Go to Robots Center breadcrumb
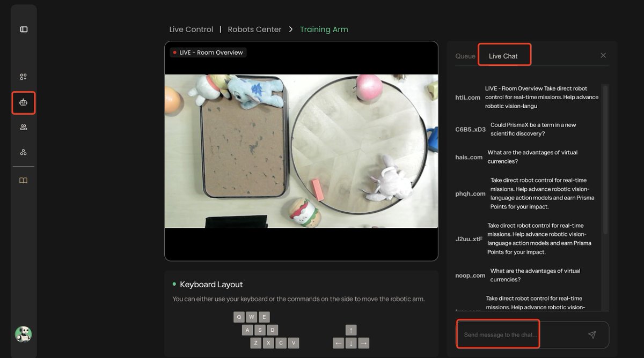The image size is (644, 358). coord(254,29)
